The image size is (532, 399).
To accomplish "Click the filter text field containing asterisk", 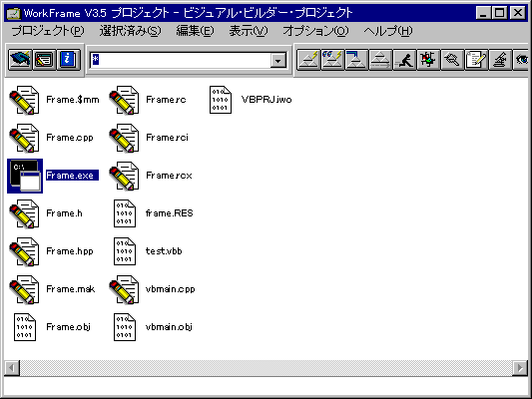I will (x=181, y=60).
